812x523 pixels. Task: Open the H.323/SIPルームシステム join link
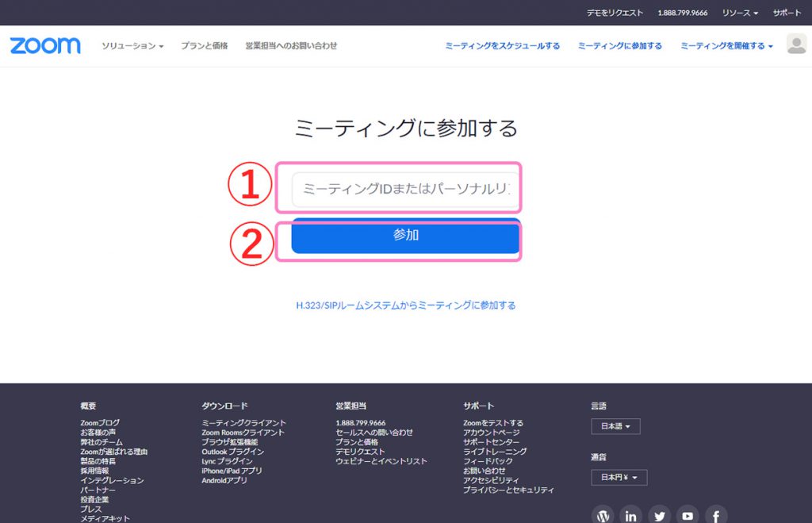[x=405, y=306]
